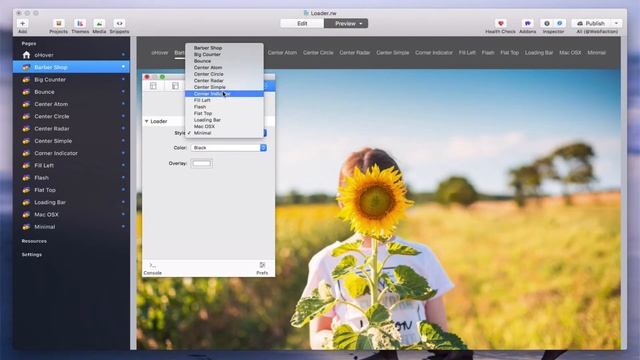Select the Flat Top page in sidebar
This screenshot has height=360, width=640.
(x=71, y=190)
